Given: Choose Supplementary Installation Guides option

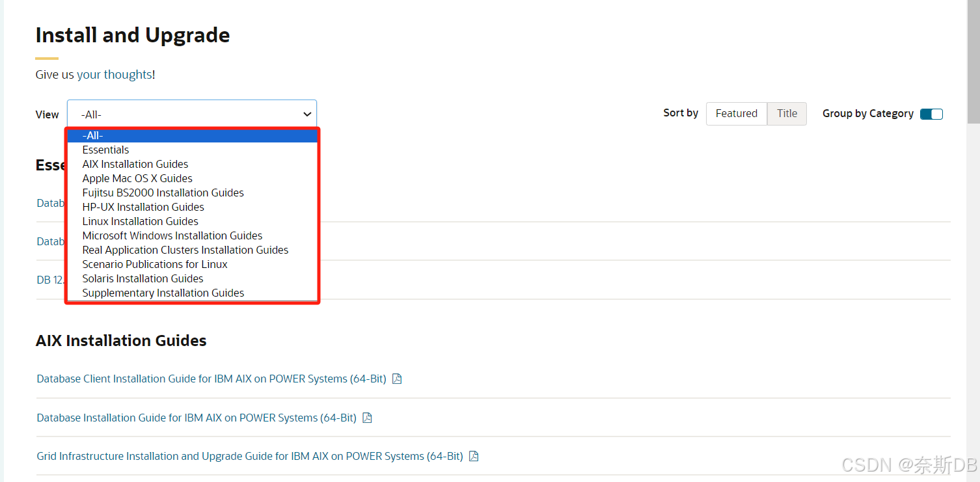Looking at the screenshot, I should 193,293.
